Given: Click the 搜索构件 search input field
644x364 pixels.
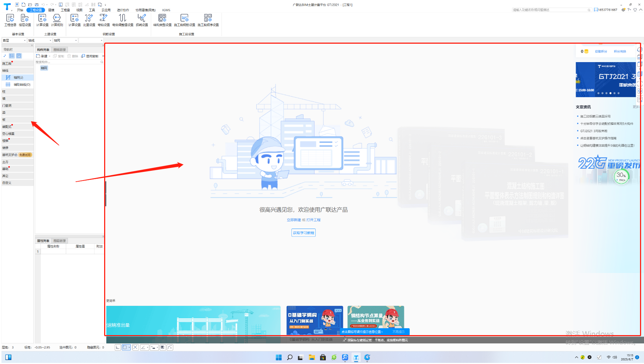Looking at the screenshot, I should (x=67, y=62).
